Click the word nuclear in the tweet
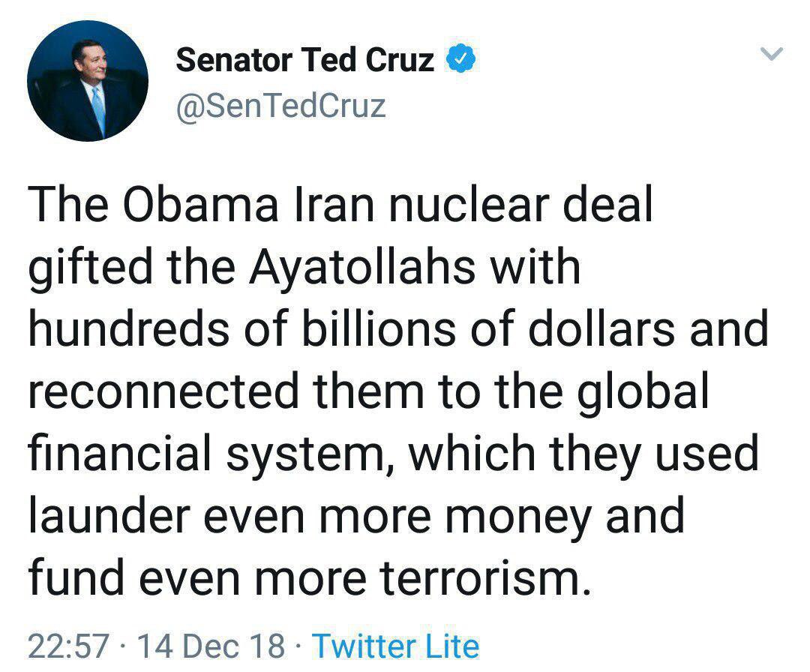 tap(436, 206)
